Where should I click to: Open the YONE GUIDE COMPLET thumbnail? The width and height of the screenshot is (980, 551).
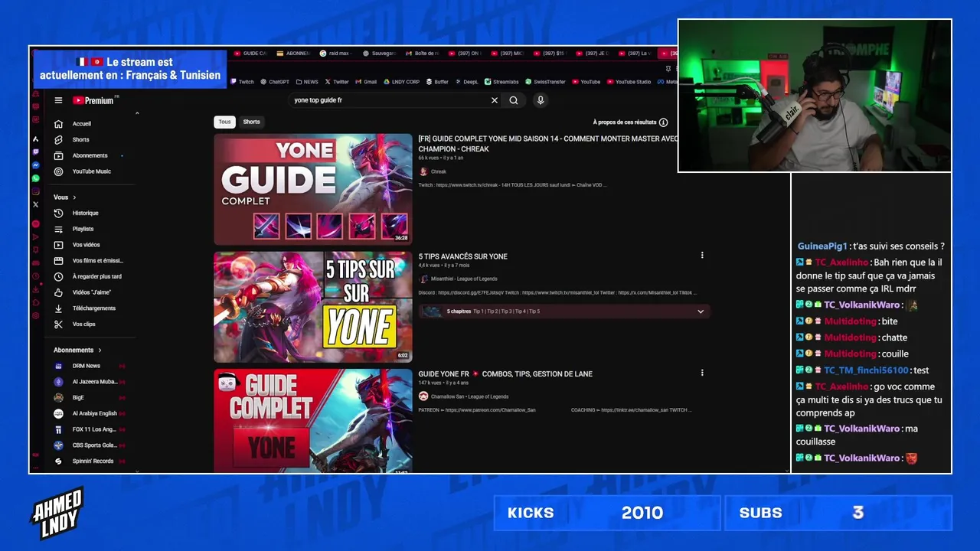[x=313, y=189]
